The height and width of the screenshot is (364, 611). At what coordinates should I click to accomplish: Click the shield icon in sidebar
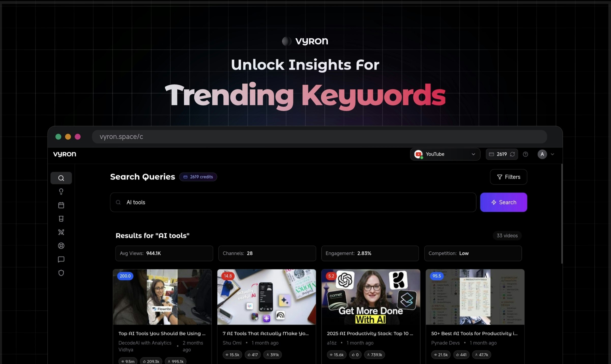coord(61,273)
